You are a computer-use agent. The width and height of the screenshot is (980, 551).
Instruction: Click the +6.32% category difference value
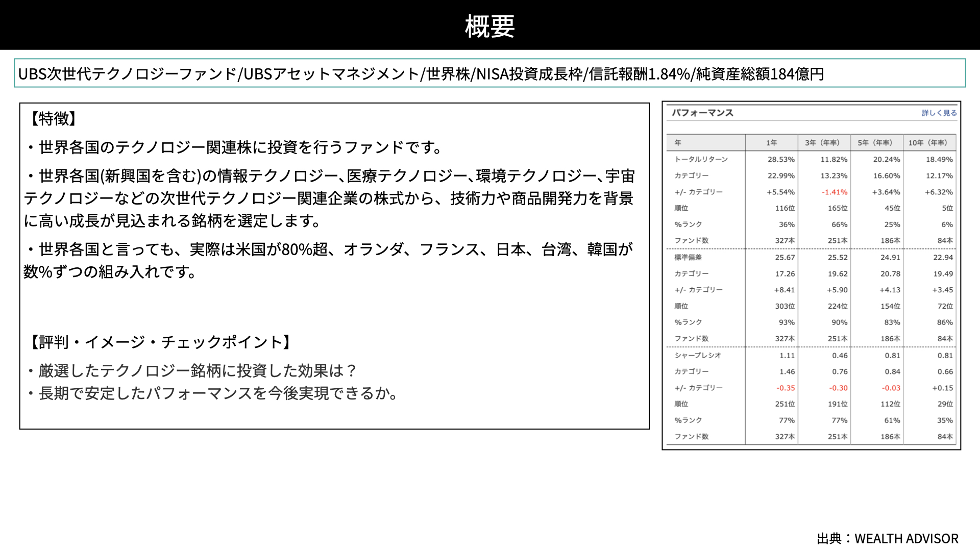[939, 192]
